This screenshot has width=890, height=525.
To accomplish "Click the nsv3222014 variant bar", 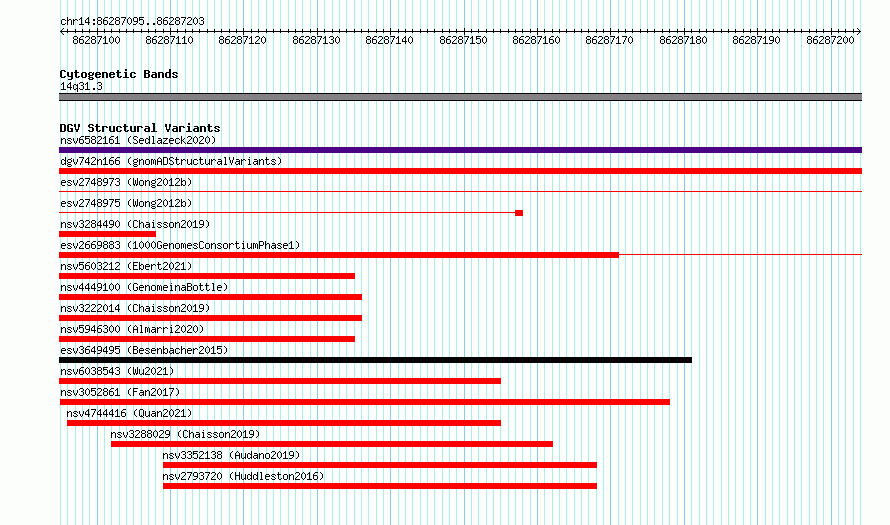I will 210,318.
